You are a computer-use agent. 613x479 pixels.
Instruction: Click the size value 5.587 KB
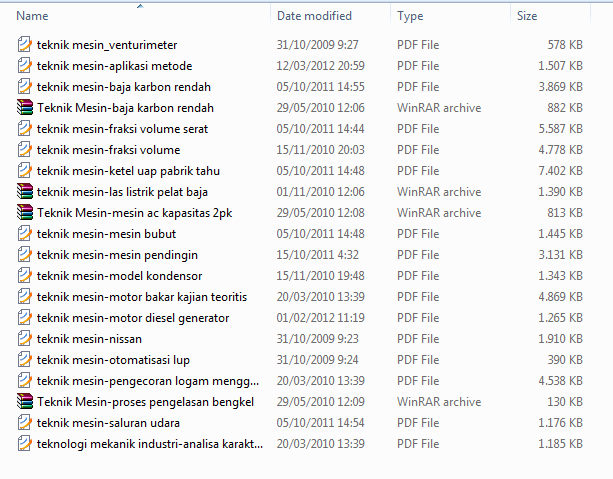coord(561,129)
